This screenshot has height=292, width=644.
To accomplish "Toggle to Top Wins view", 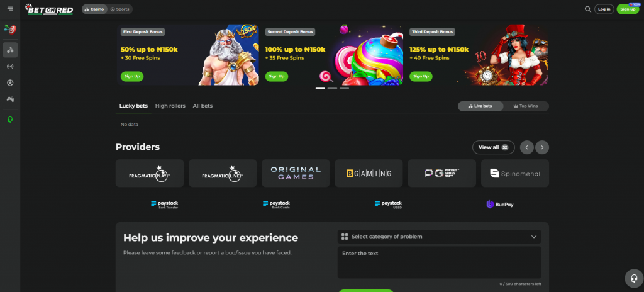I will pyautogui.click(x=526, y=106).
